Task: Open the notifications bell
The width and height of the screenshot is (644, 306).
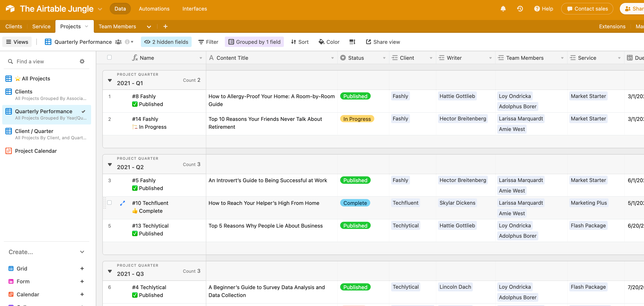Action: tap(503, 9)
